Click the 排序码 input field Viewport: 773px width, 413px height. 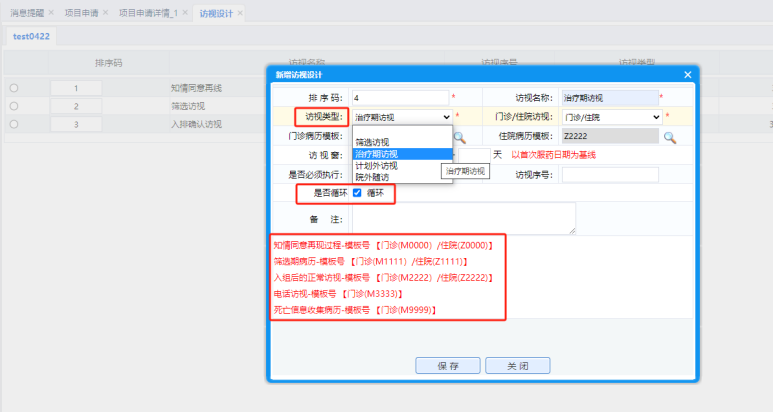[400, 98]
